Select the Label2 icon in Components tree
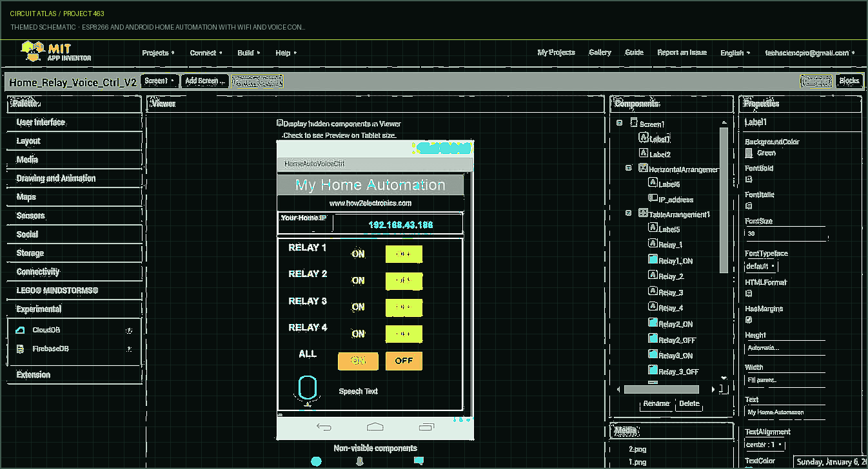Screen dimensions: 868x469 point(643,153)
